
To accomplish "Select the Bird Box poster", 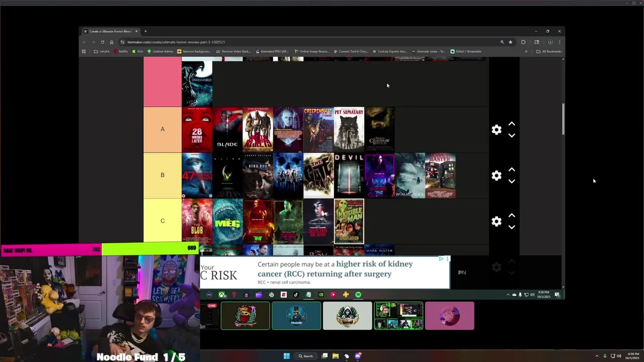I will point(258,175).
